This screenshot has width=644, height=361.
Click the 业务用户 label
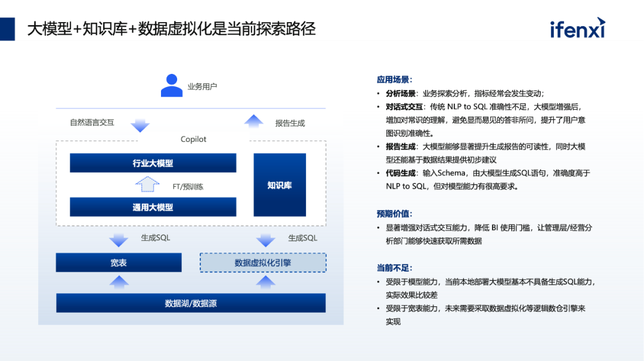[x=202, y=86]
